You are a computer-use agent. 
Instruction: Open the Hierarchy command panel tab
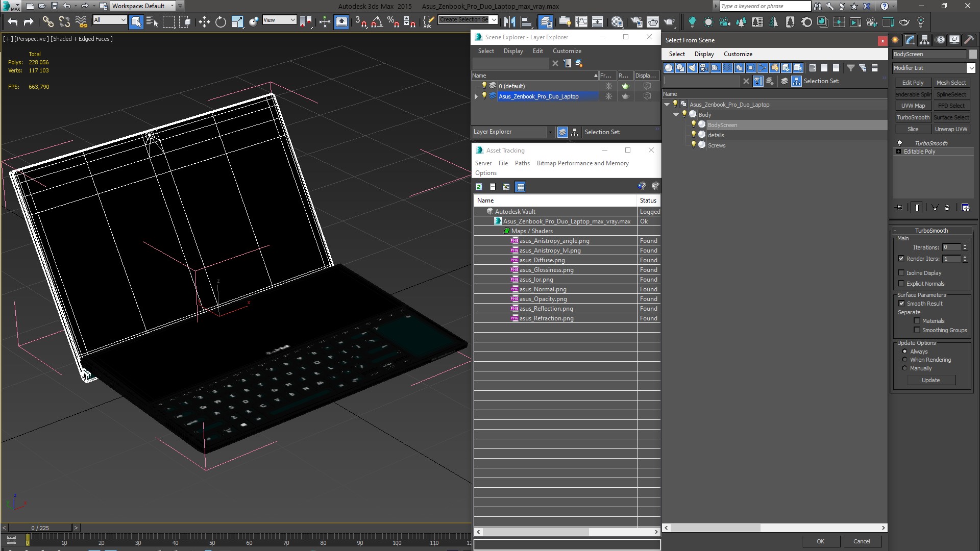click(x=924, y=40)
